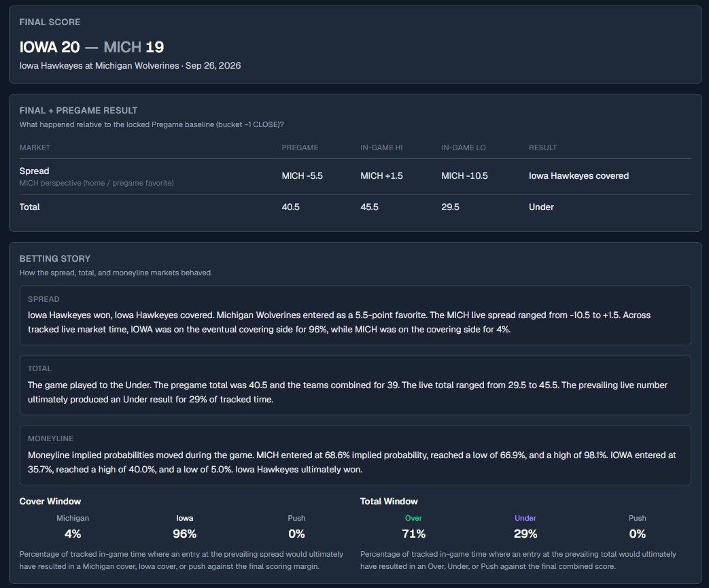Click the 29.5 in-game low total
709x588 pixels.
coord(451,207)
